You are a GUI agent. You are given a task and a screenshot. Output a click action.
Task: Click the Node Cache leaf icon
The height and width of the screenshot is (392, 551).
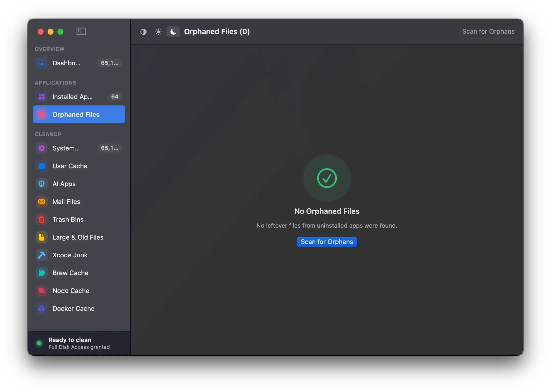[x=42, y=291]
